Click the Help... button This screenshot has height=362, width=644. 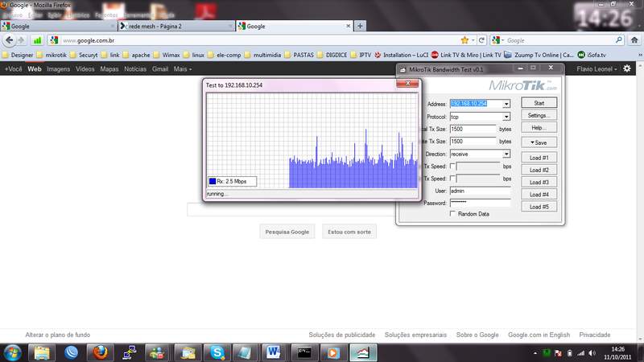(x=539, y=128)
